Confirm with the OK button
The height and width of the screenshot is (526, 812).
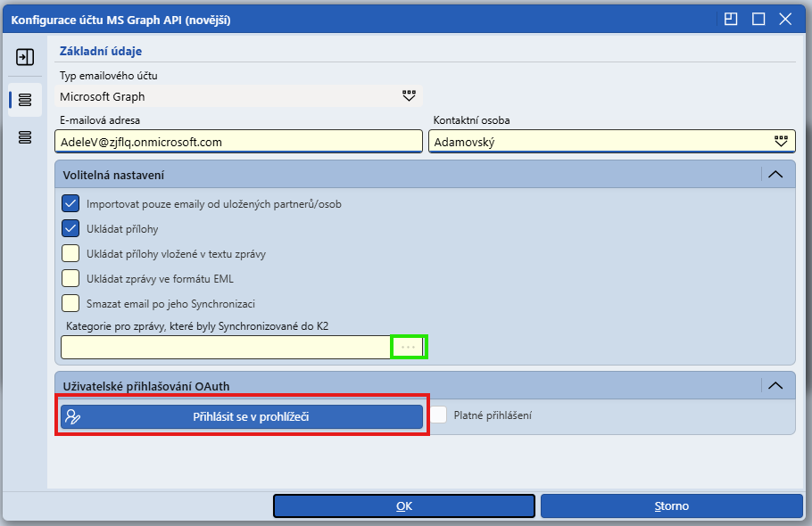tap(404, 505)
